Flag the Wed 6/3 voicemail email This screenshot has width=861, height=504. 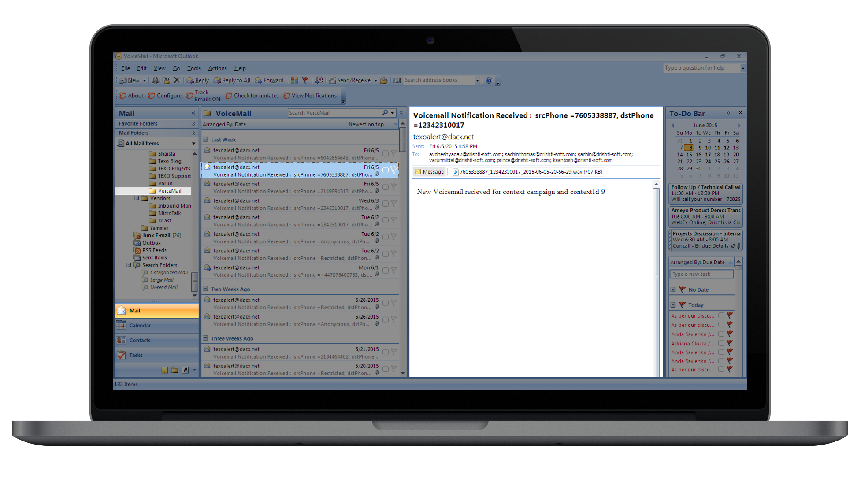394,204
